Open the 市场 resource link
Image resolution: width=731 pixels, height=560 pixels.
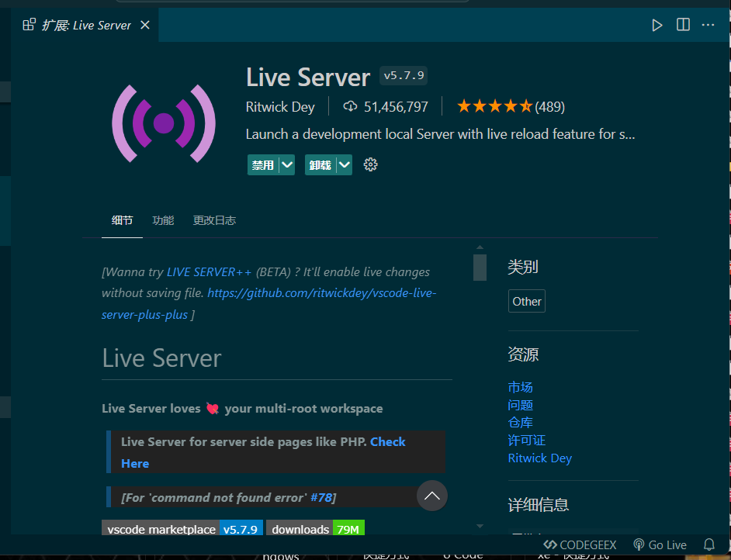tap(520, 387)
